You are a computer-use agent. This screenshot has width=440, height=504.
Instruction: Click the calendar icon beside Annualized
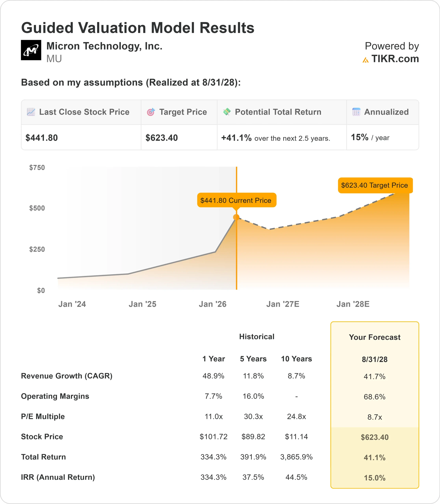pyautogui.click(x=356, y=112)
